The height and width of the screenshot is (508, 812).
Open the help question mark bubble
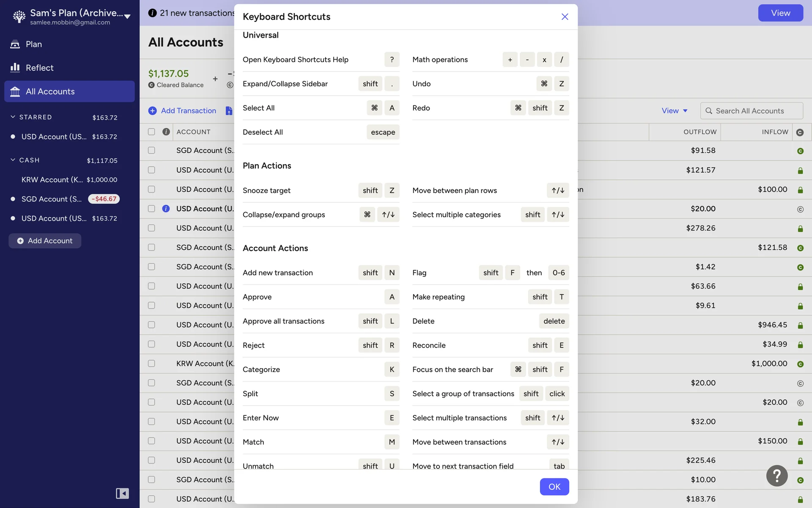(x=777, y=476)
